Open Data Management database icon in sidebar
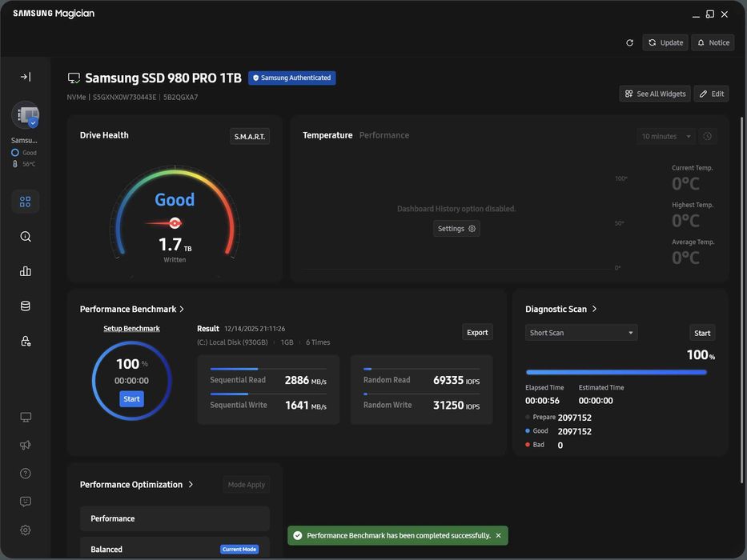The height and width of the screenshot is (560, 747). coord(26,306)
